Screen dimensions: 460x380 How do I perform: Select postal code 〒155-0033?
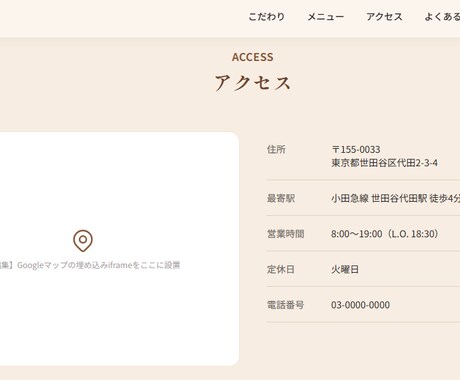pos(356,149)
